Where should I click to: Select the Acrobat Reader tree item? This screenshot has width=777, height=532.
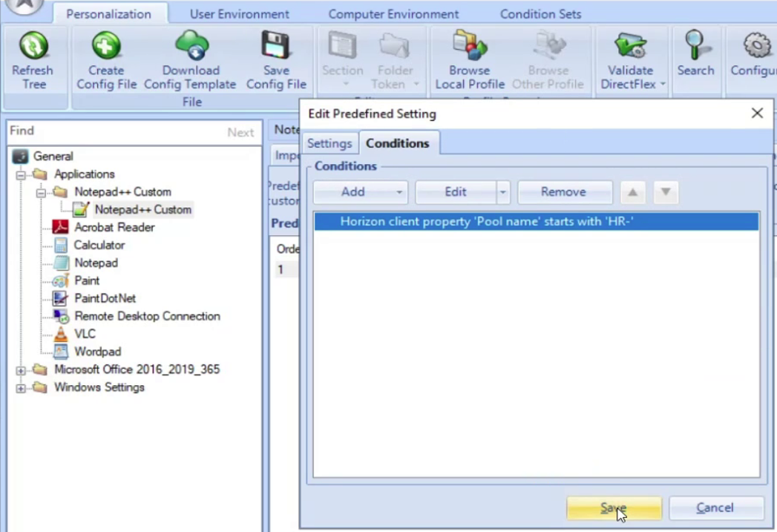click(114, 227)
